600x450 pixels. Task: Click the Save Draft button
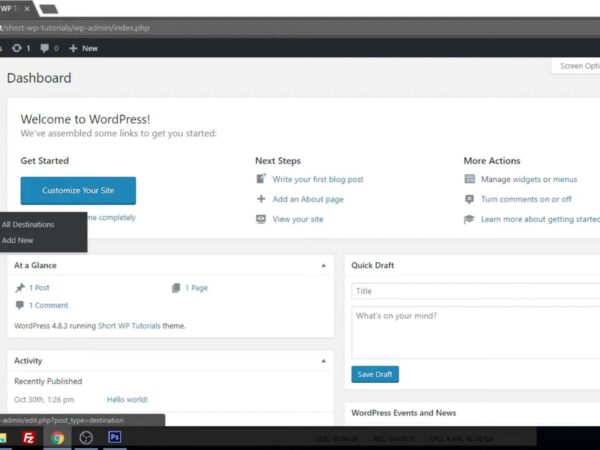pos(375,374)
